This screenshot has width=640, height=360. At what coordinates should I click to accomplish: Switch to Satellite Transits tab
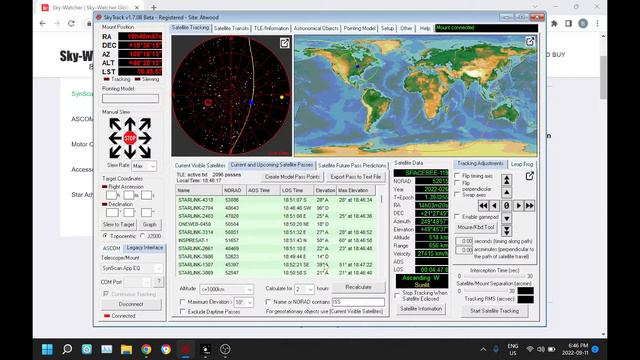(231, 28)
